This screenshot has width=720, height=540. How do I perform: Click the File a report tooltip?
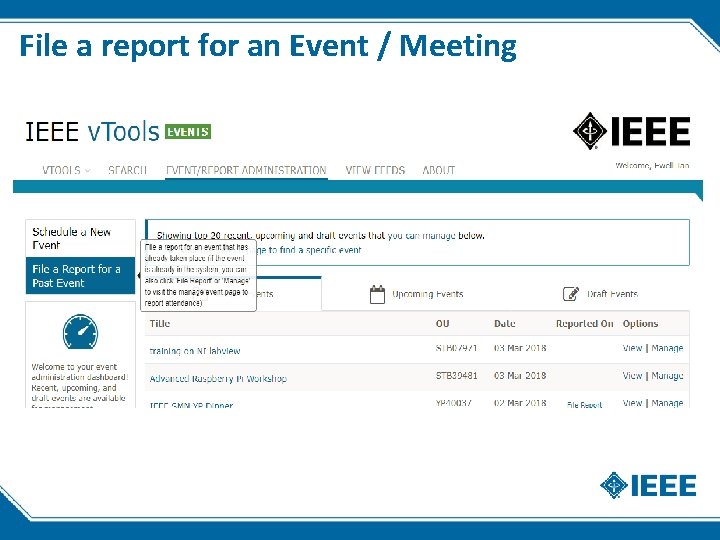pyautogui.click(x=198, y=275)
